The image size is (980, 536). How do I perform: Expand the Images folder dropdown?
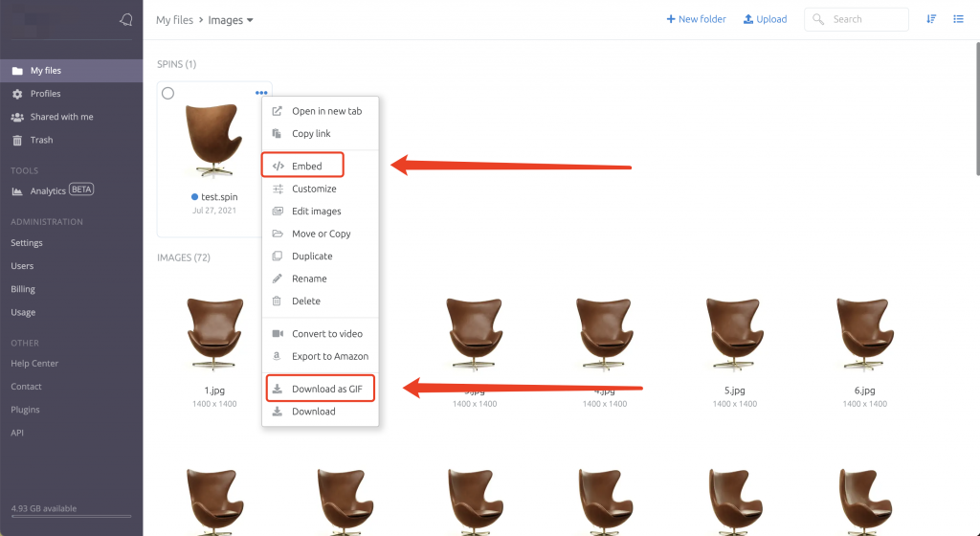250,20
